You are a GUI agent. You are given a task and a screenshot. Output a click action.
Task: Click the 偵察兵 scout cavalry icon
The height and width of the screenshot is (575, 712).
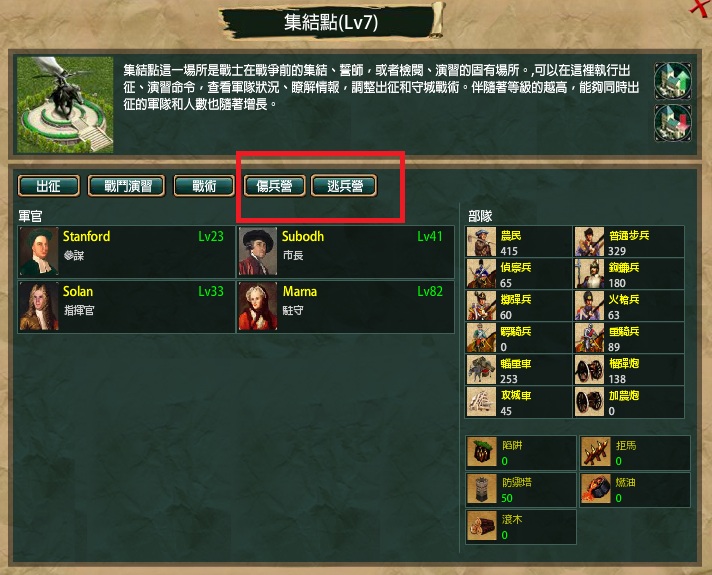click(481, 274)
